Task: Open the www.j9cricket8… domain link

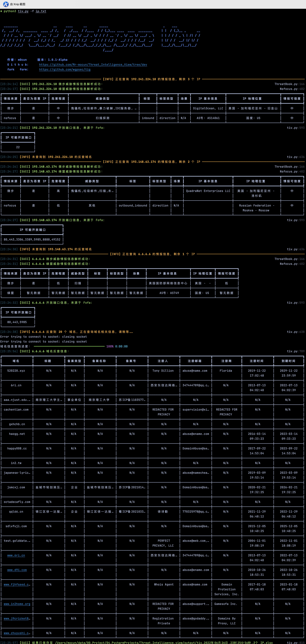Action: tap(17, 618)
